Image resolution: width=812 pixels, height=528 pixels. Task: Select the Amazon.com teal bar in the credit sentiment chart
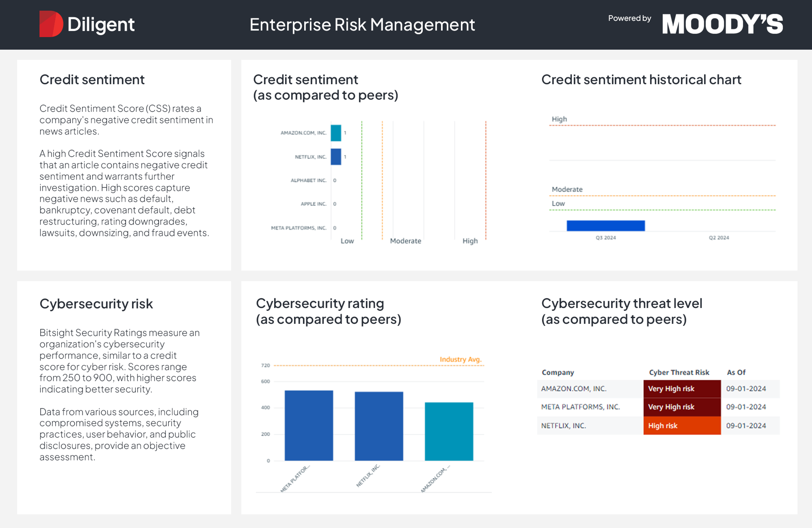[x=336, y=133]
